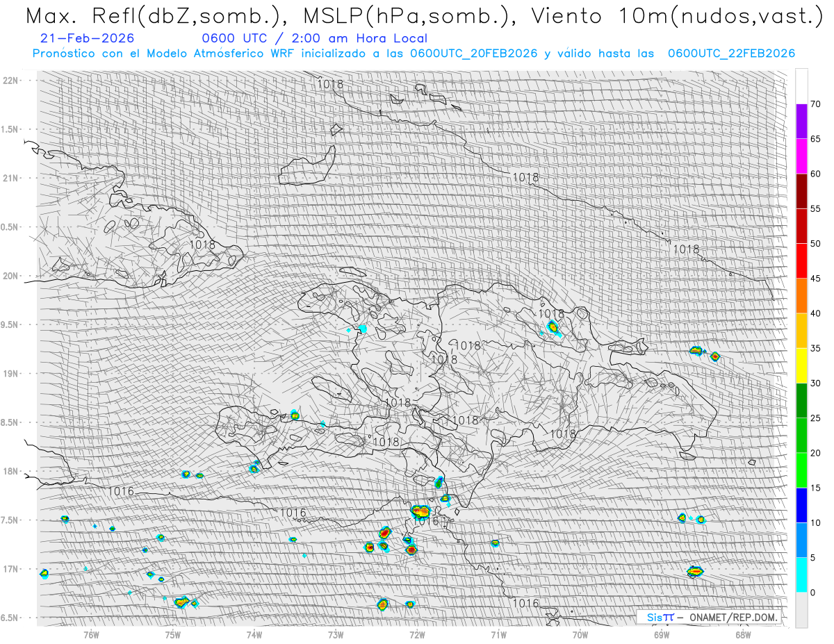Click the medium green 20–25 dBZ swatch
This screenshot has height=644, width=834.
pos(801,436)
